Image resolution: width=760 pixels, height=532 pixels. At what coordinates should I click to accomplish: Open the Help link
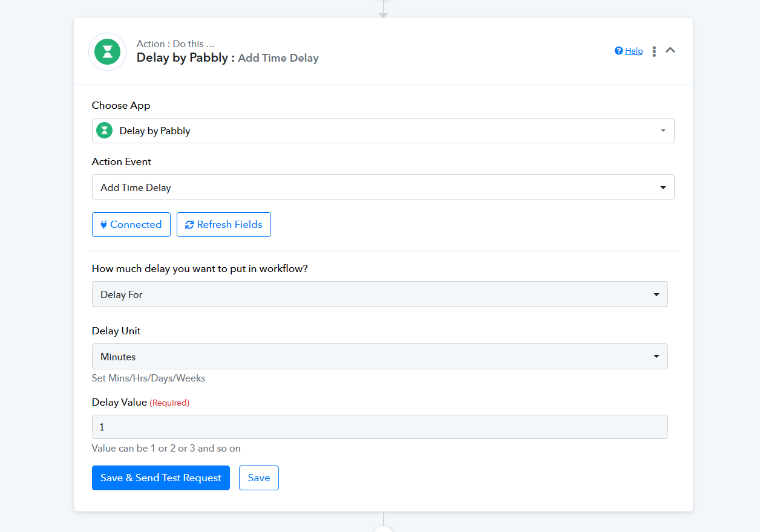[634, 51]
